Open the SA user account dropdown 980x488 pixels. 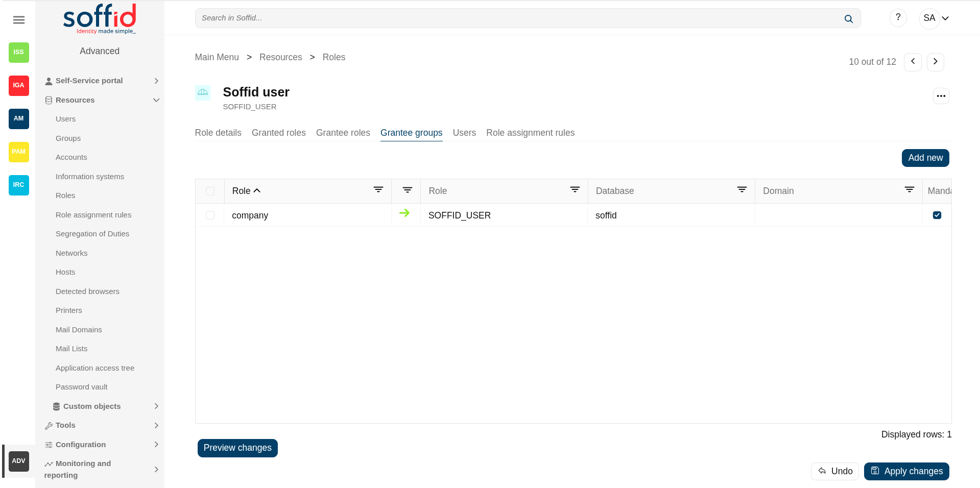coord(936,18)
